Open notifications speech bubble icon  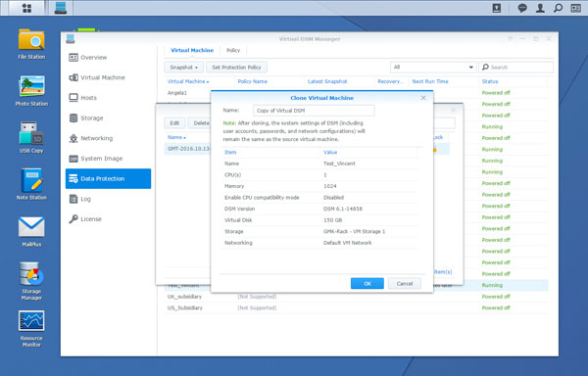(x=522, y=8)
